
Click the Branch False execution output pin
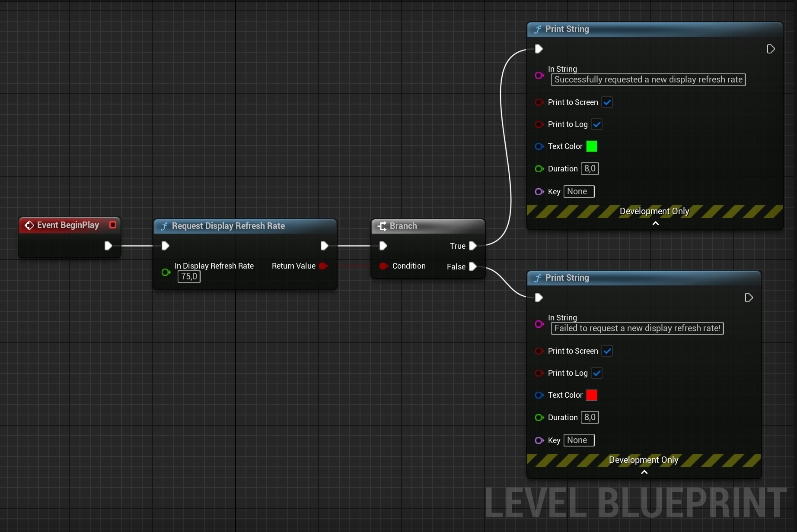(x=473, y=266)
